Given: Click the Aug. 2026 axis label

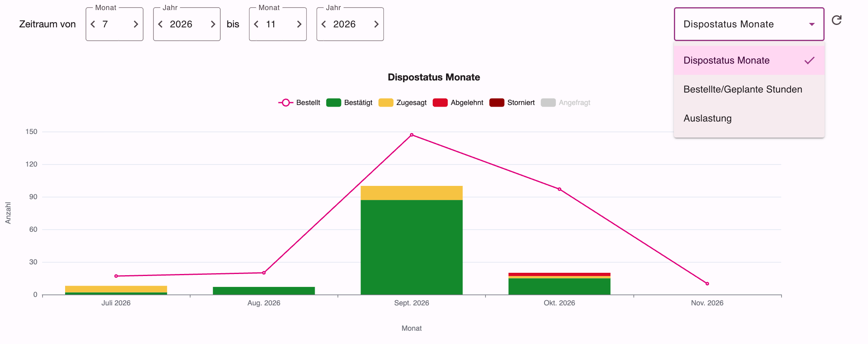Looking at the screenshot, I should point(264,303).
